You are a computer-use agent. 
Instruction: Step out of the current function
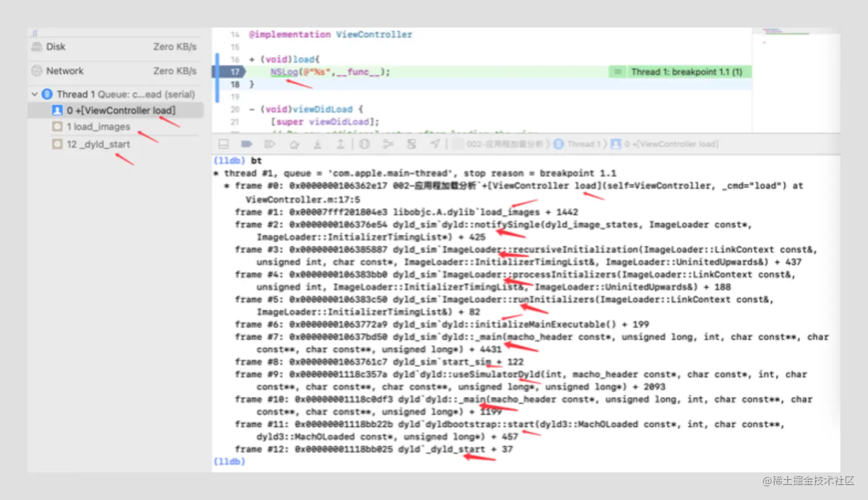point(340,144)
